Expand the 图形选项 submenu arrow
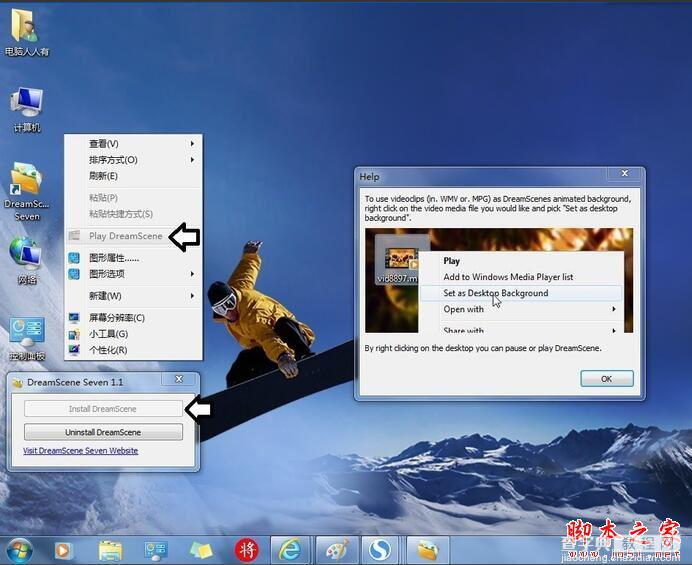The image size is (692, 565). (x=192, y=274)
